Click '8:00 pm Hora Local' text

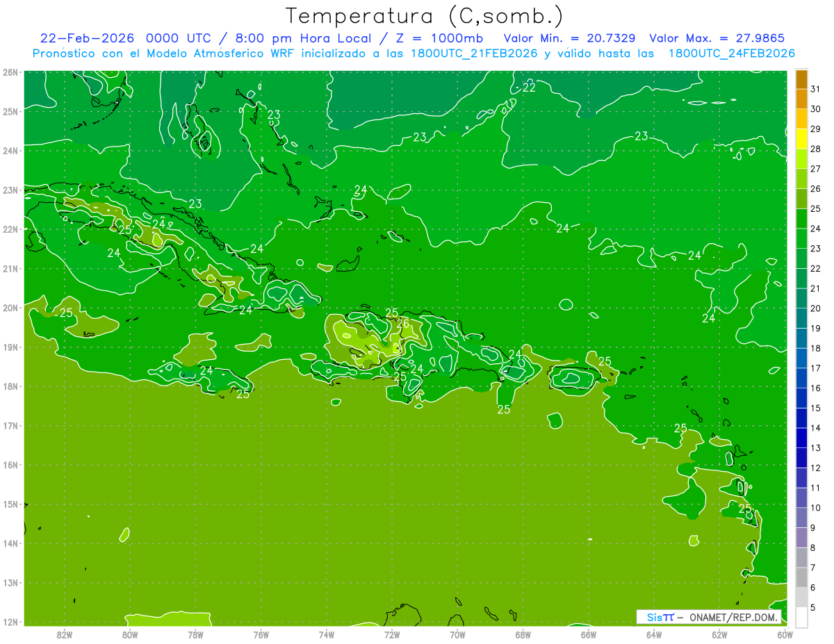(304, 38)
